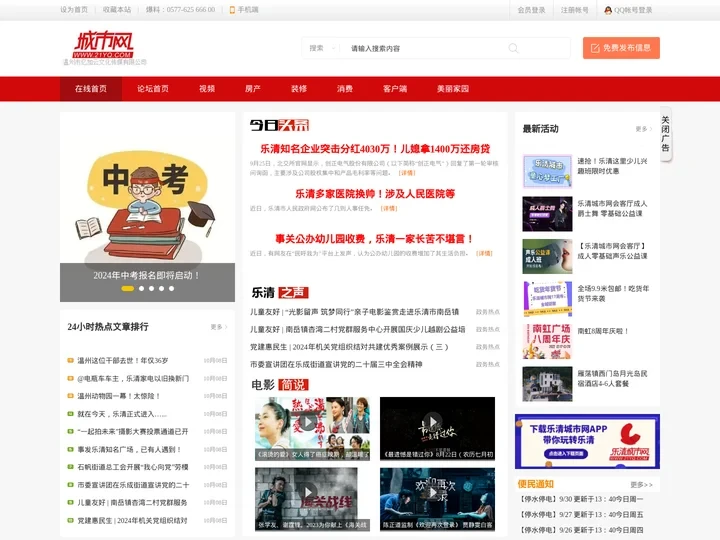Open headline 乐清多家医院换帅

[375, 194]
